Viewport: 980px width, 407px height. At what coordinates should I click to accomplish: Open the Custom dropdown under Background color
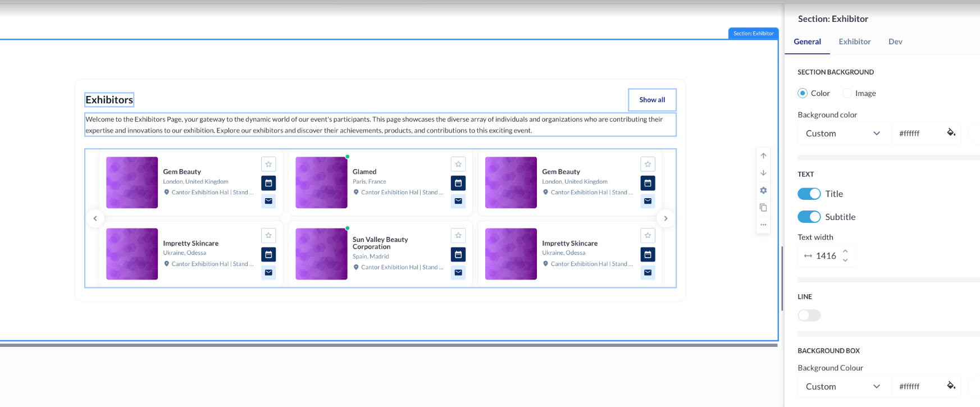click(x=844, y=134)
